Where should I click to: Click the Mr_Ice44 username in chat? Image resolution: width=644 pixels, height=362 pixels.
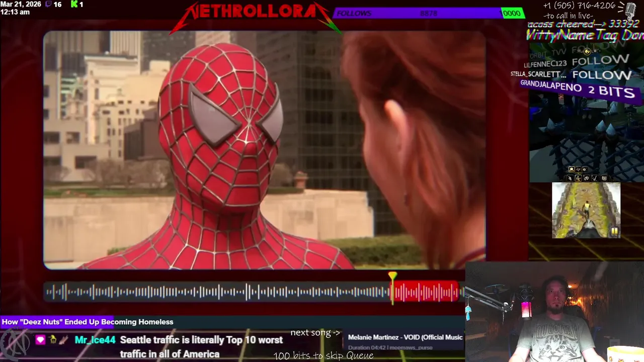tap(95, 340)
